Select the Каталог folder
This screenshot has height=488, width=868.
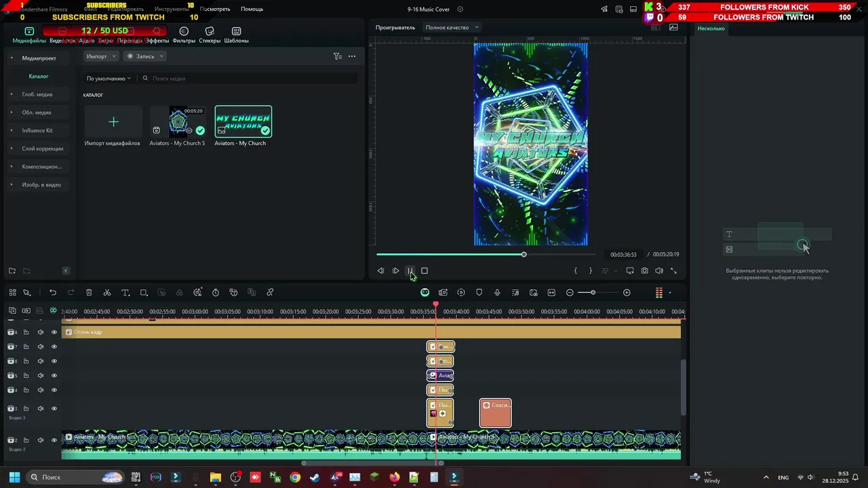[x=39, y=77]
